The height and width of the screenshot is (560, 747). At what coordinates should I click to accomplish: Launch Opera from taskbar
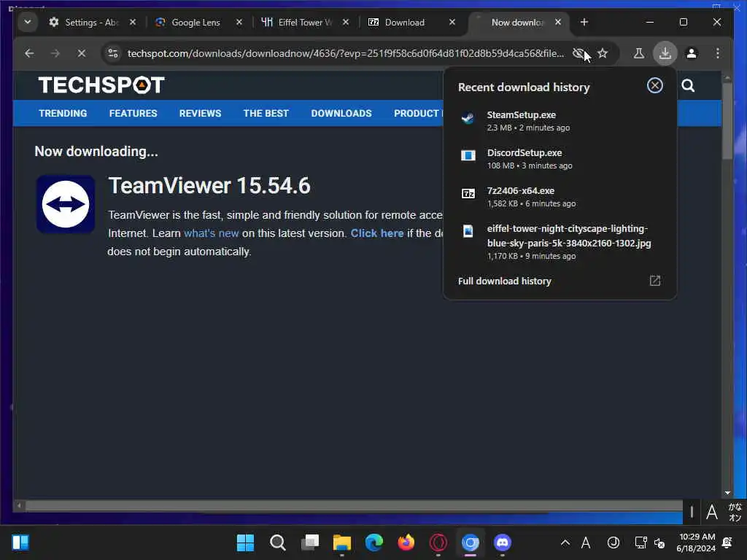438,542
